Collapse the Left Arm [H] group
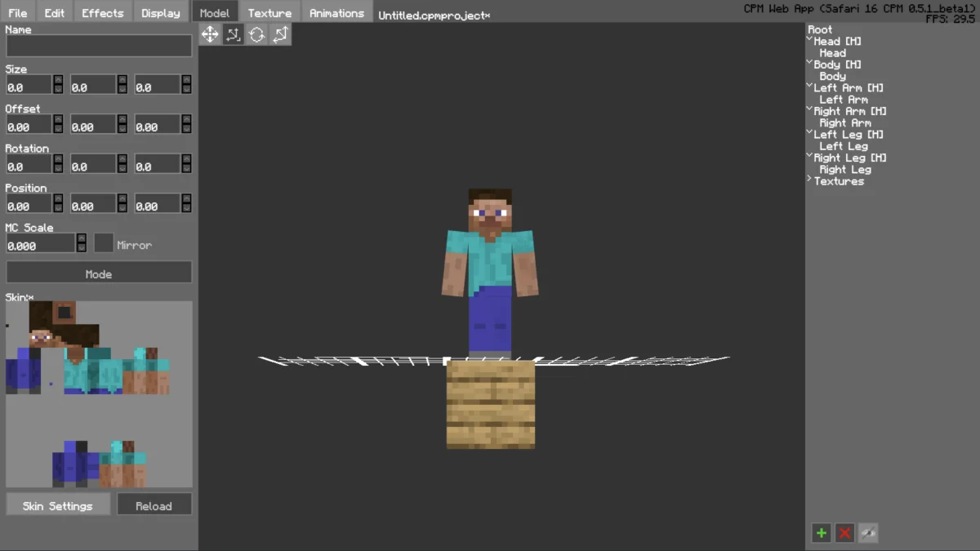Screen dimensions: 980x551 809,86
